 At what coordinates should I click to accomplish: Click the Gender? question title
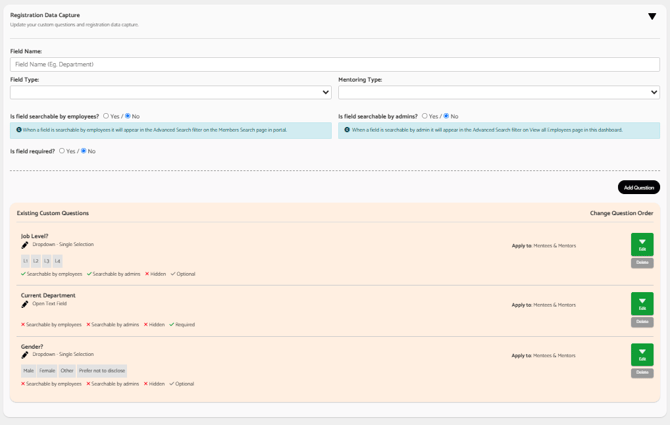tap(32, 346)
